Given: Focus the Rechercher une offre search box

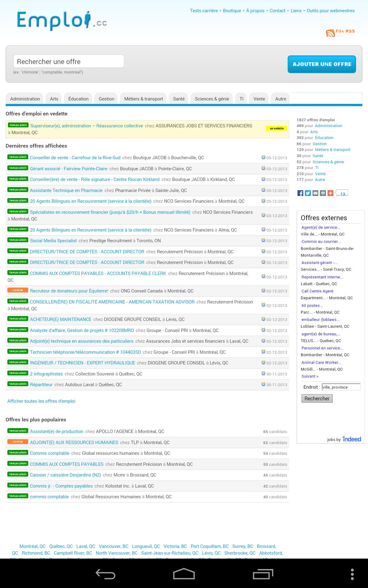Looking at the screenshot, I should (69, 62).
